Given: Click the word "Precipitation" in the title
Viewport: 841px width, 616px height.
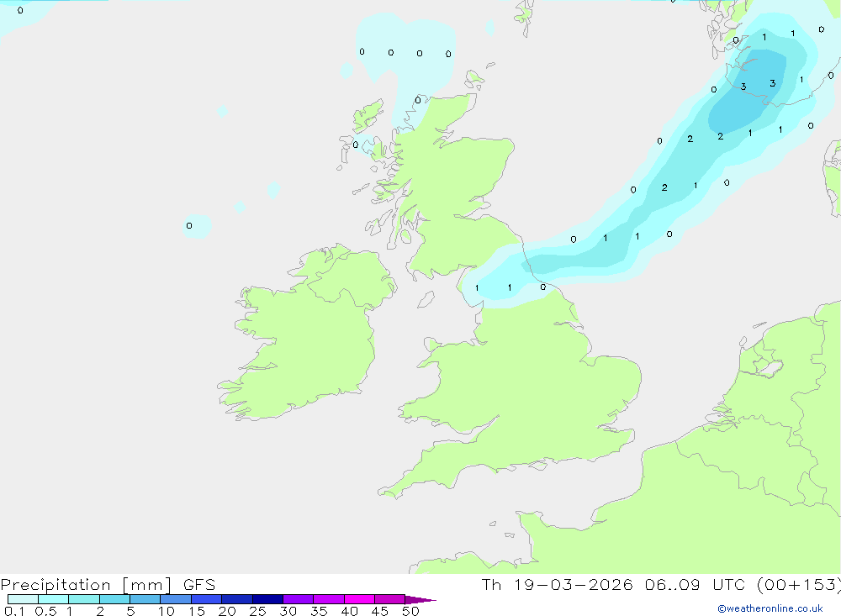Looking at the screenshot, I should pos(56,585).
